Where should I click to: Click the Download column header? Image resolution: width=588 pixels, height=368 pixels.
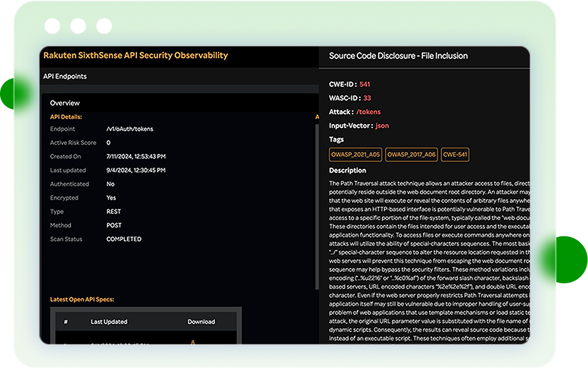pos(201,322)
